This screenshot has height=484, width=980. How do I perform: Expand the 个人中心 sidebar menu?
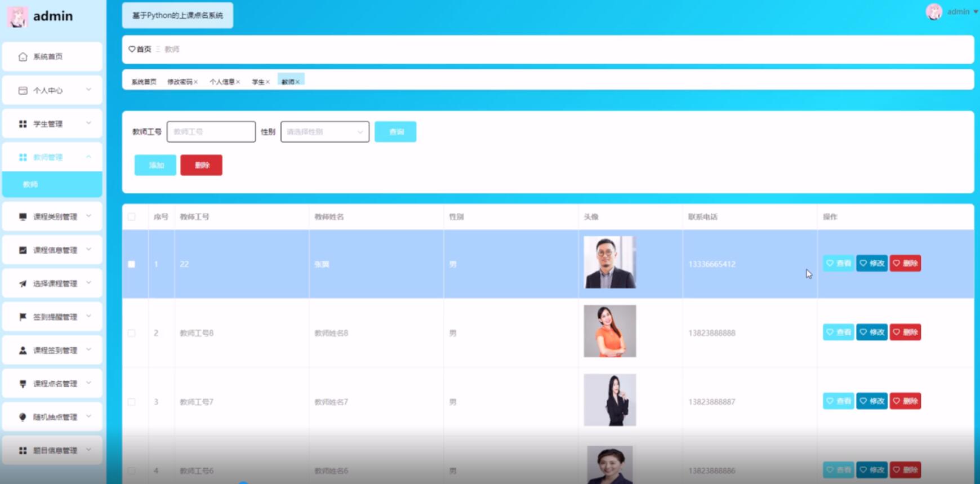[52, 90]
